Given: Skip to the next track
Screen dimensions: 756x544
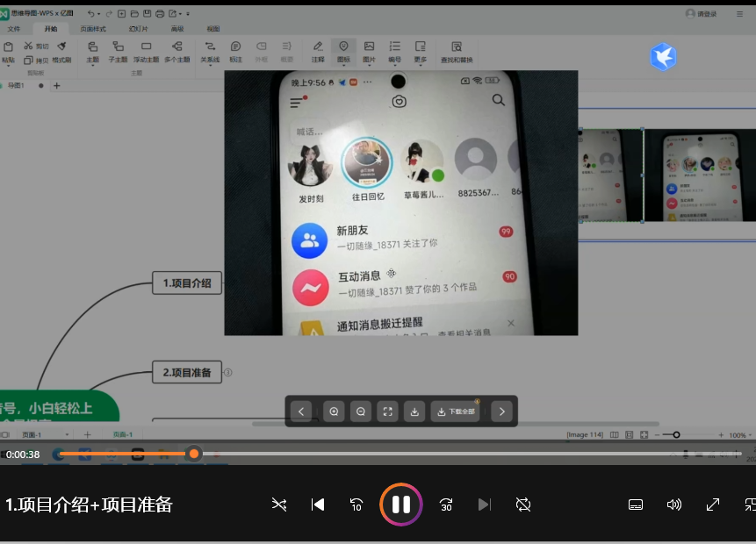Looking at the screenshot, I should 484,505.
